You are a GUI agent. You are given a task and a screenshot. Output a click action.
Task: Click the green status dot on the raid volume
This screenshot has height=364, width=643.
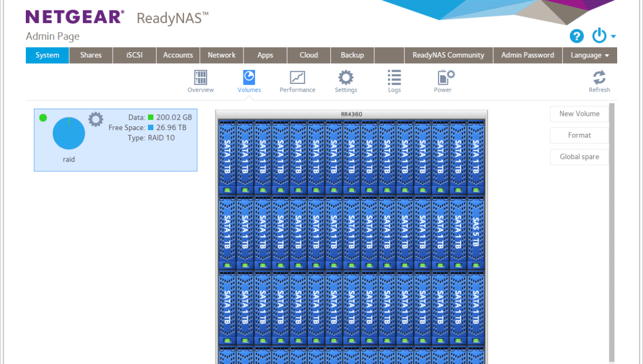click(43, 118)
